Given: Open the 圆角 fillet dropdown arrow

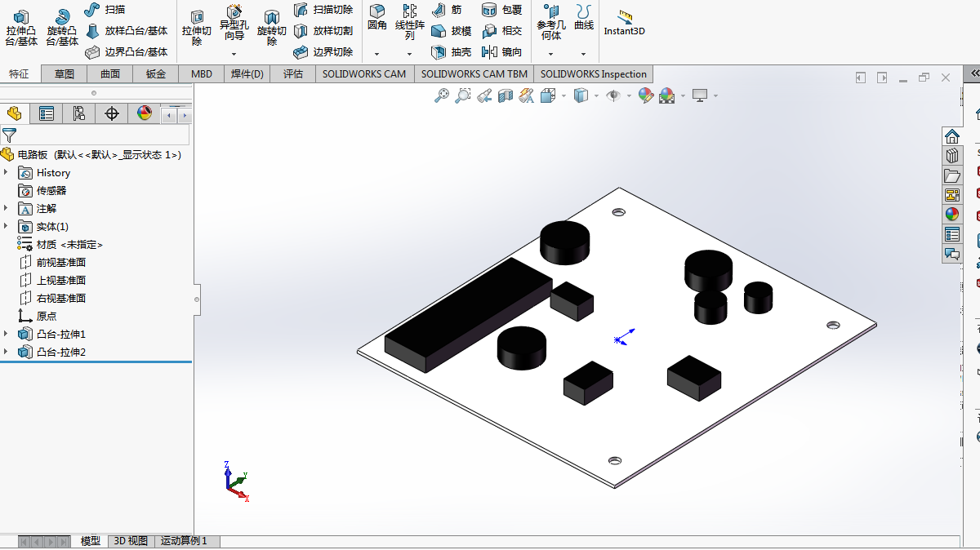Looking at the screenshot, I should (376, 54).
